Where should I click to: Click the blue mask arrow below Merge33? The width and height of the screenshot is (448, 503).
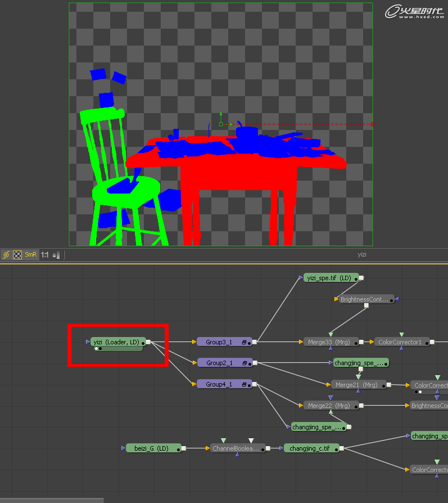click(x=331, y=348)
